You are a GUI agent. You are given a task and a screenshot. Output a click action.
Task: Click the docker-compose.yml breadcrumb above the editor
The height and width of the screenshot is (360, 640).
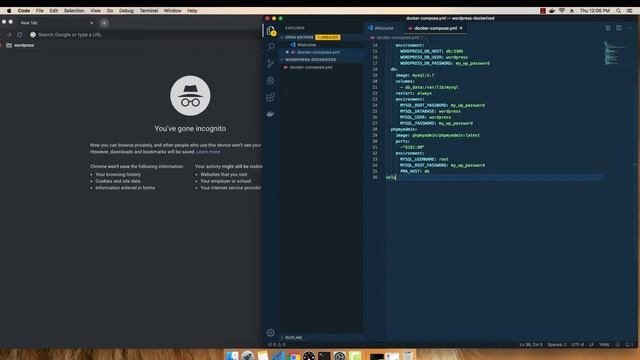pos(398,38)
